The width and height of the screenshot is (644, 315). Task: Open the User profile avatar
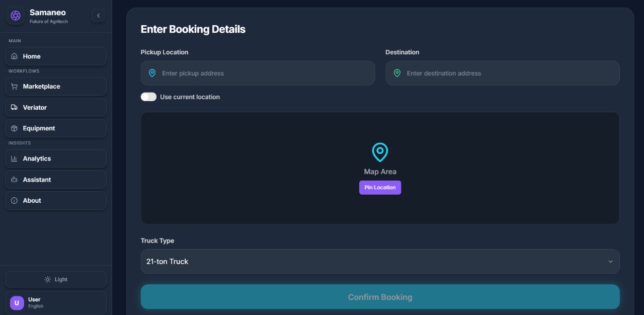pyautogui.click(x=17, y=303)
